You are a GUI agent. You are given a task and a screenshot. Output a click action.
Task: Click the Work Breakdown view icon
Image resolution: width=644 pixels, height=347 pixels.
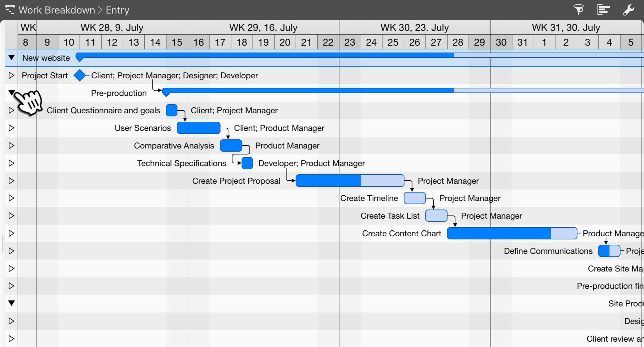click(x=10, y=10)
